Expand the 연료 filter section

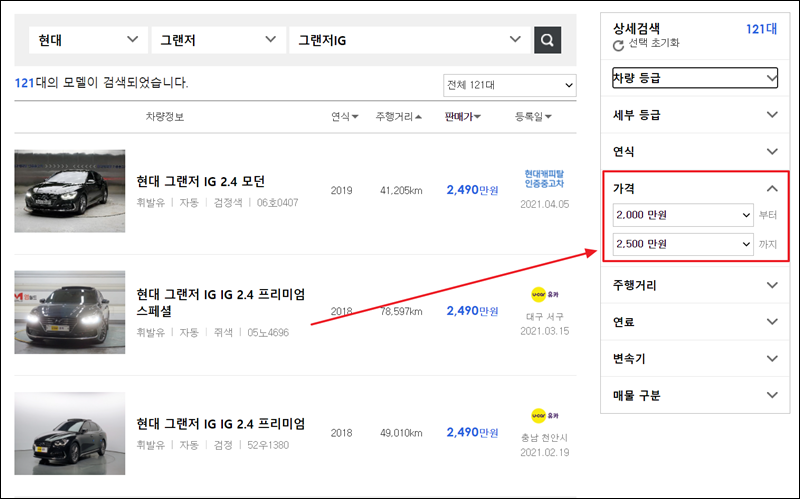coord(695,321)
